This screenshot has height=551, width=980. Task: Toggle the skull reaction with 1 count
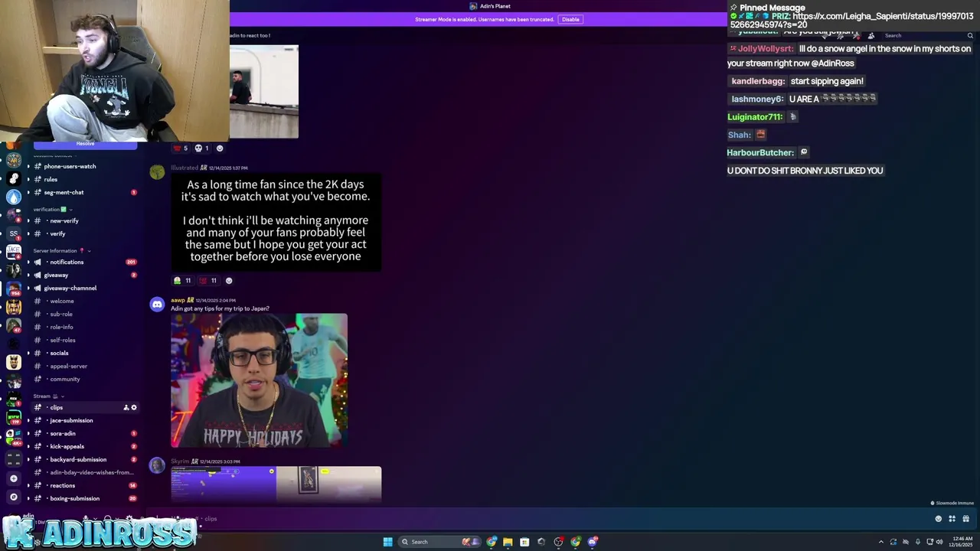(202, 148)
